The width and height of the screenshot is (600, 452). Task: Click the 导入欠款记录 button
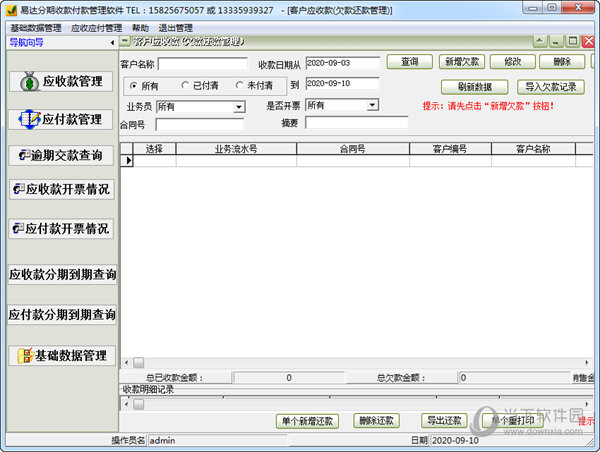pyautogui.click(x=552, y=87)
